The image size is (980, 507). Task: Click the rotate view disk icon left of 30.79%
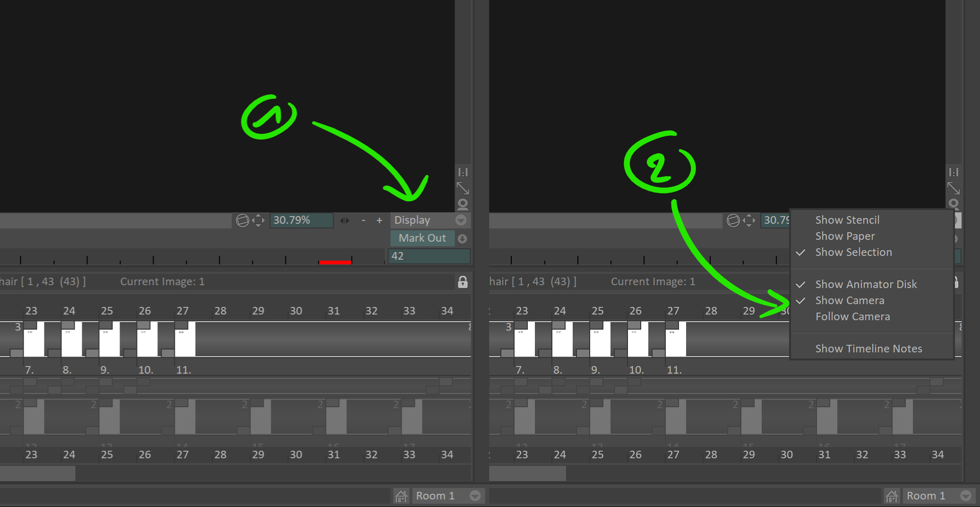[242, 220]
